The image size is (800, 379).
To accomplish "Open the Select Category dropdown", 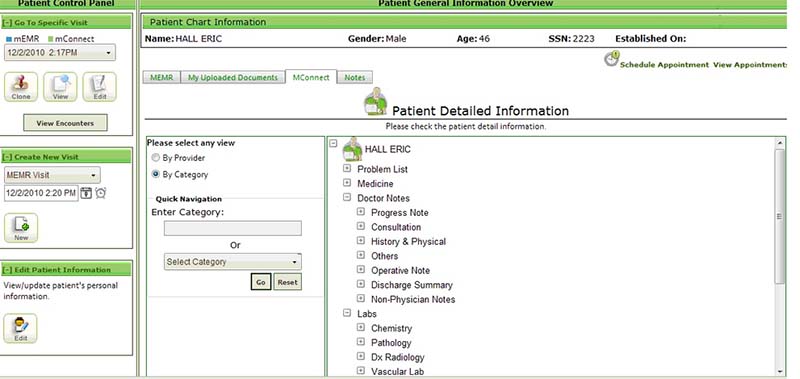I will pyautogui.click(x=233, y=262).
